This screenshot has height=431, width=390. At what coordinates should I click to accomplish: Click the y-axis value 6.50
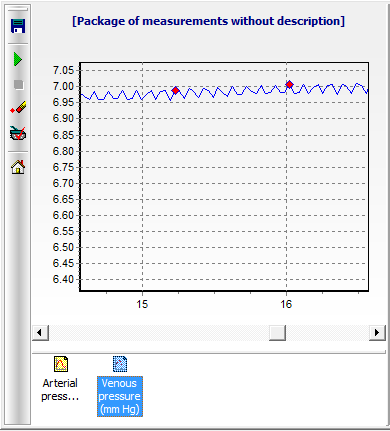63,247
